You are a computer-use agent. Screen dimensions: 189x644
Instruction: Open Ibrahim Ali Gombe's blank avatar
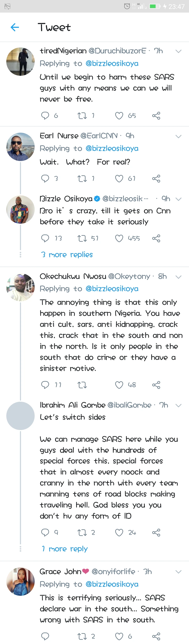pyautogui.click(x=20, y=416)
